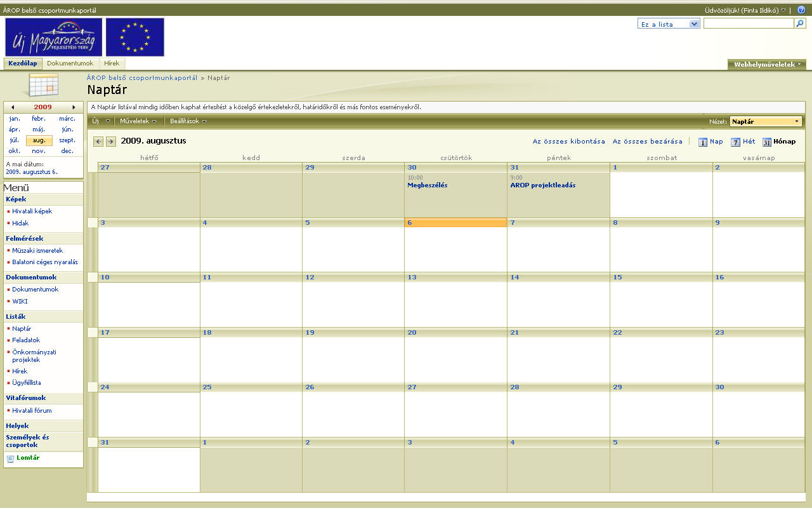Click the Nap day-view icon
This screenshot has height=508, width=812.
coord(703,142)
